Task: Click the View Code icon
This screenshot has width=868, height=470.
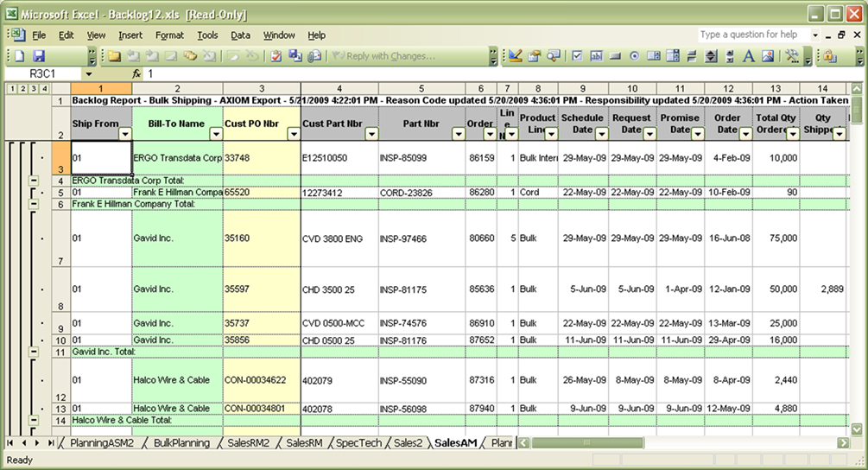Action: pyautogui.click(x=553, y=56)
